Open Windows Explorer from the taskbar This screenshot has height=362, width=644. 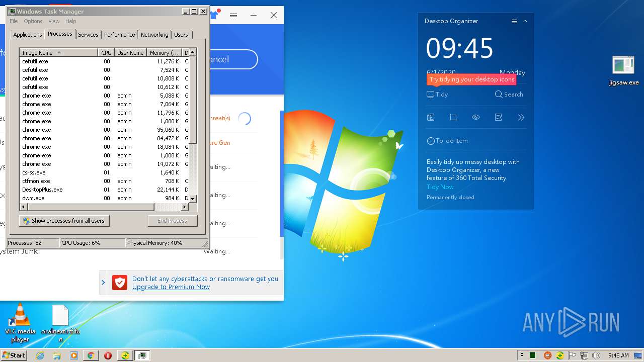(x=57, y=355)
